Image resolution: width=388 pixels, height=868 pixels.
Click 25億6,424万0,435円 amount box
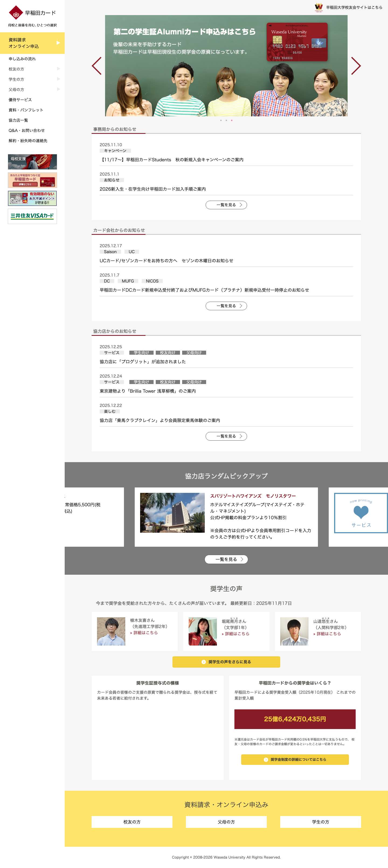295,719
